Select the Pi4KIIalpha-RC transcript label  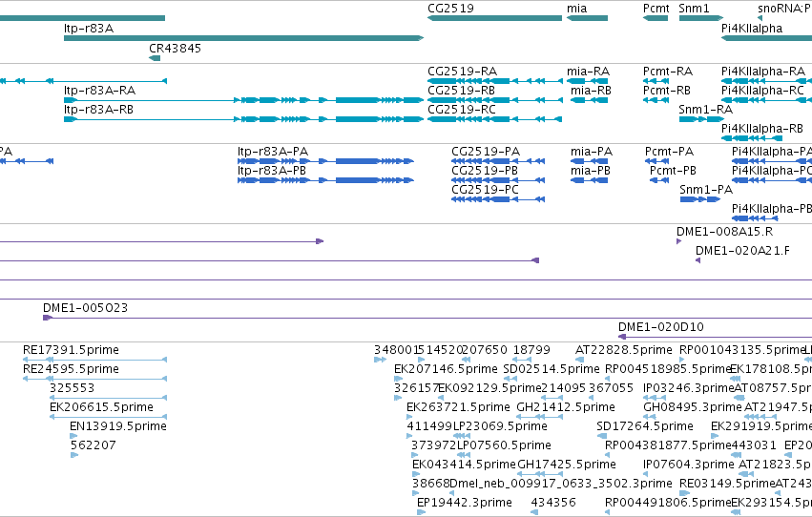[x=762, y=90]
